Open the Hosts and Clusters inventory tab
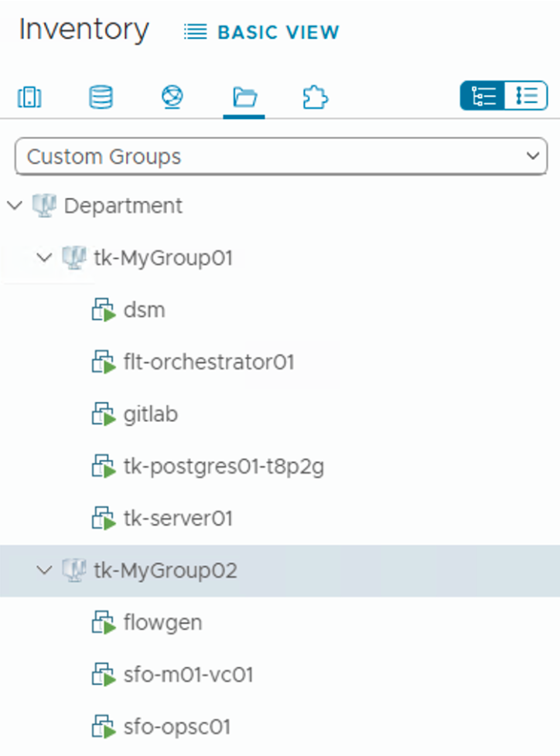Viewport: 560px width, 756px height. [x=29, y=98]
